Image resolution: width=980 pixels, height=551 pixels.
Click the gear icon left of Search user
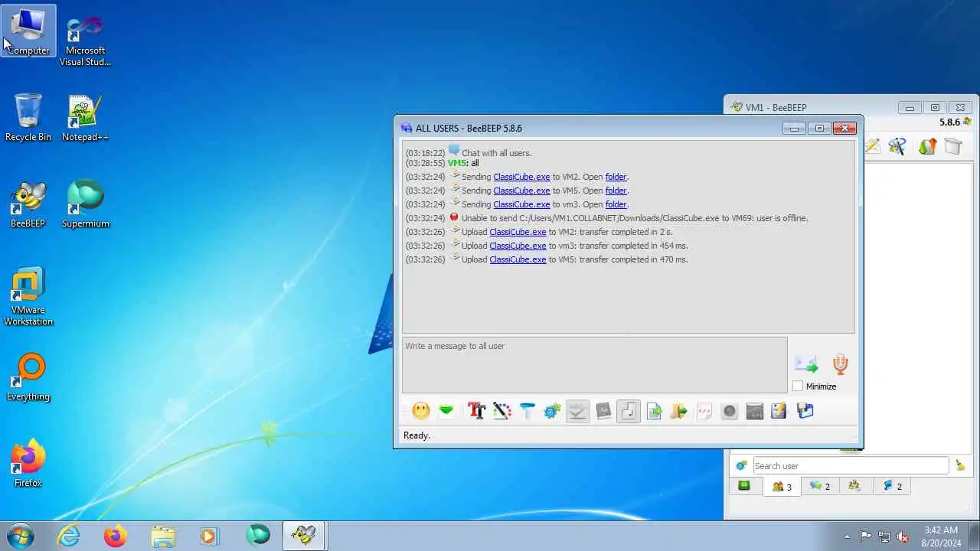[741, 465]
